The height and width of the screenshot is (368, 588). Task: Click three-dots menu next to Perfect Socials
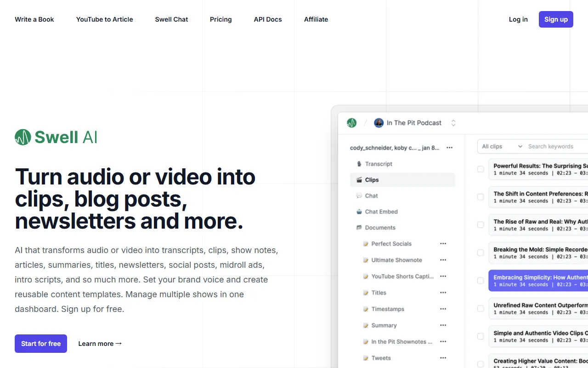443,244
